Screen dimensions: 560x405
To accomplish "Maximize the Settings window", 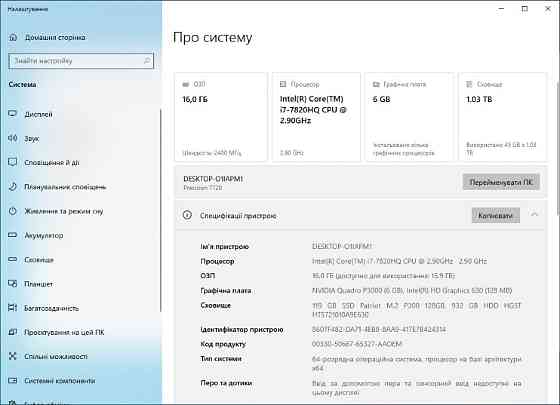I will 525,9.
